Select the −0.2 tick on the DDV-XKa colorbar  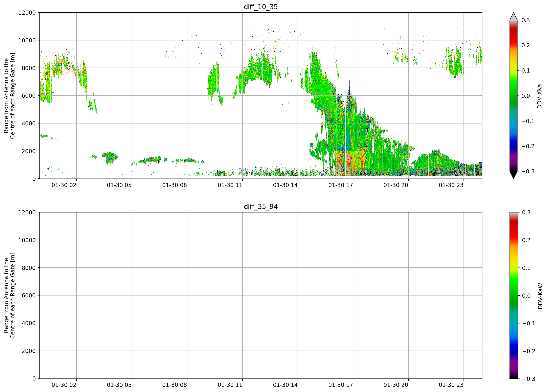click(528, 146)
